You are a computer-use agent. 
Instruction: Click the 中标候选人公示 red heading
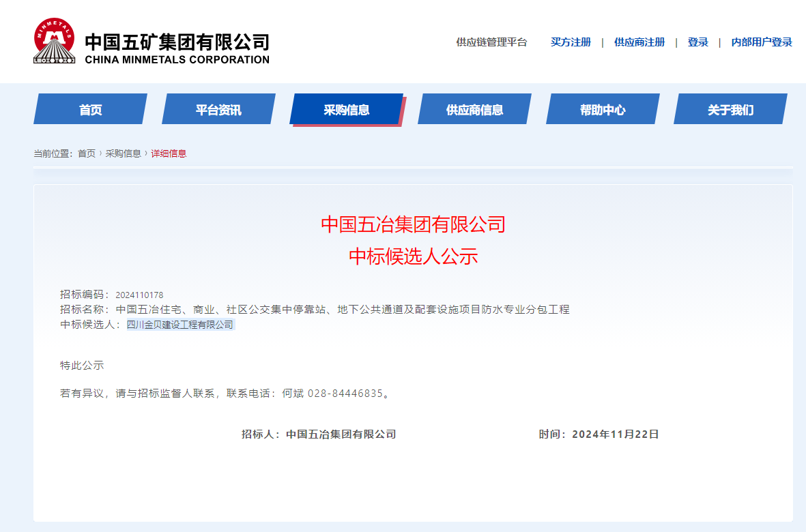tap(413, 256)
